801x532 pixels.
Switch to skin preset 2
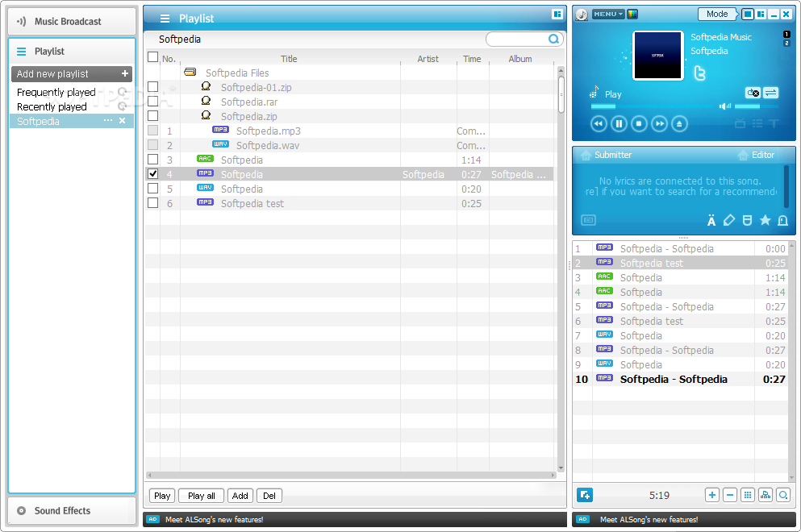786,44
